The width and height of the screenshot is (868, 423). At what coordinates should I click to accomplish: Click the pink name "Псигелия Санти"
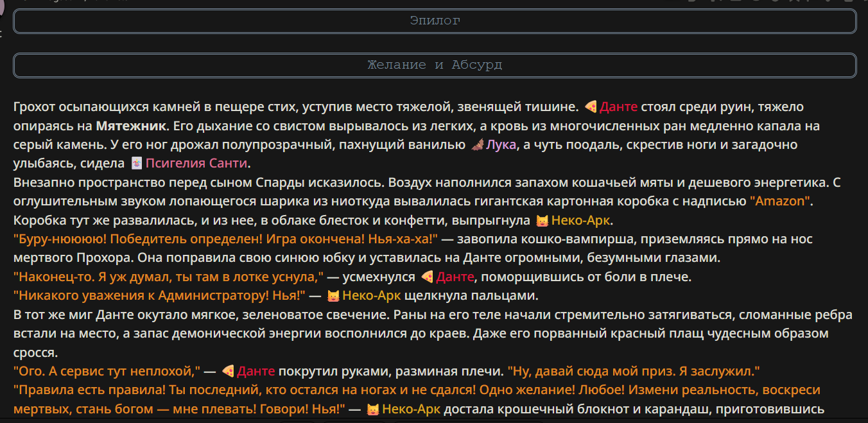tap(196, 164)
